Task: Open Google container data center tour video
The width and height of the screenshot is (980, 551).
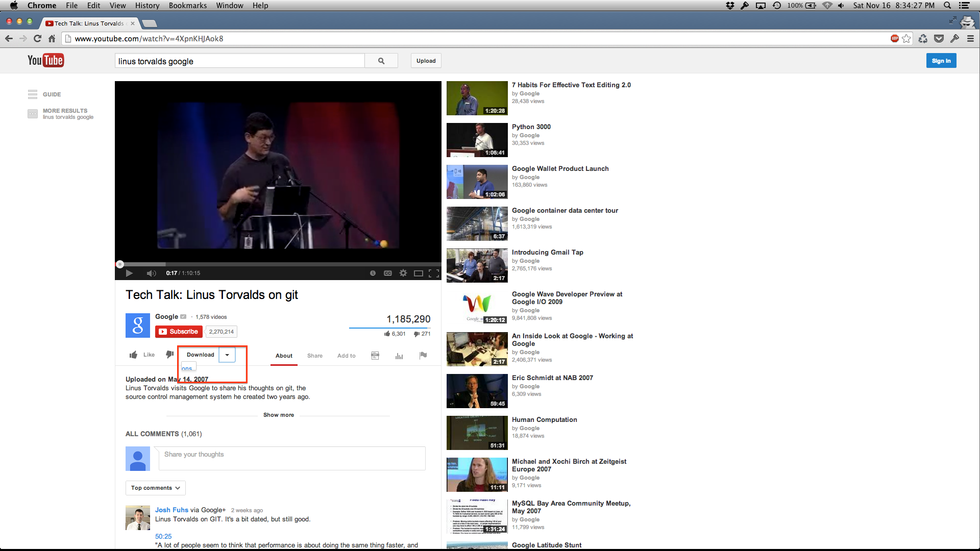Action: (x=565, y=210)
